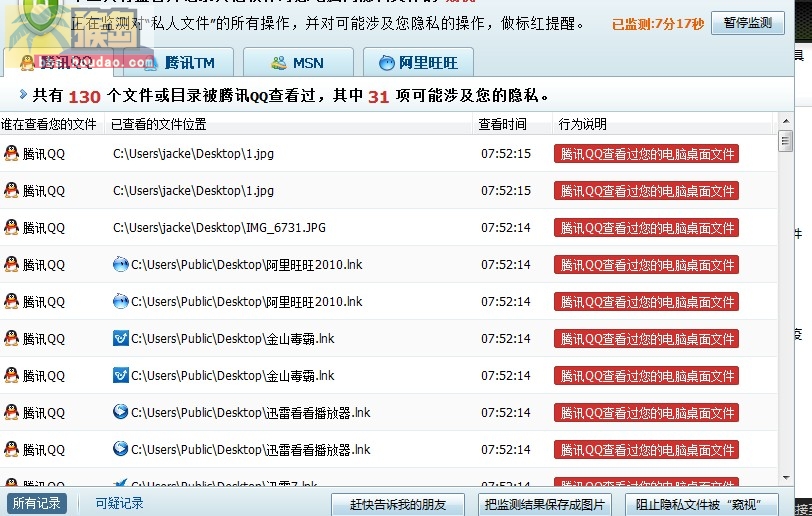
Task: Show 所有记录 records
Action: (37, 503)
